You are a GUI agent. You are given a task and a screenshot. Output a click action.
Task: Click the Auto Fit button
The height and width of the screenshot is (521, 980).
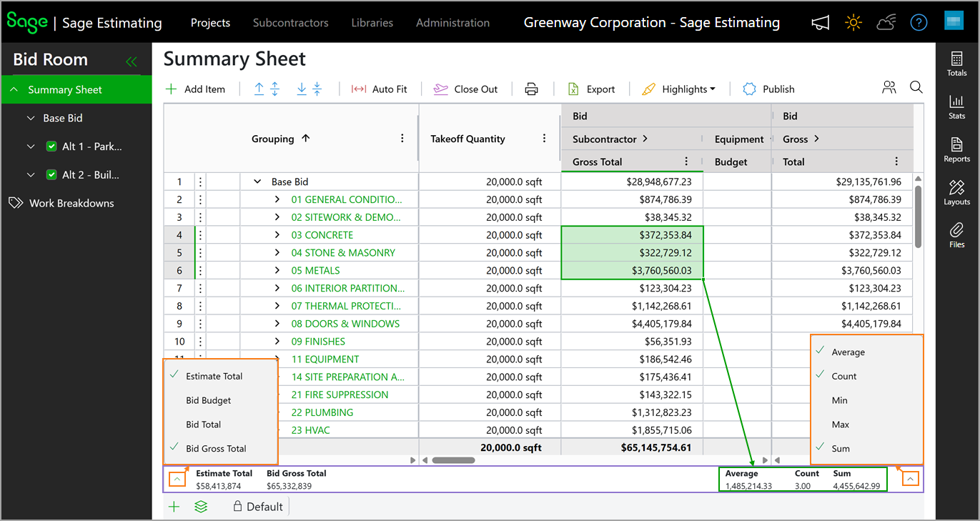(x=380, y=89)
